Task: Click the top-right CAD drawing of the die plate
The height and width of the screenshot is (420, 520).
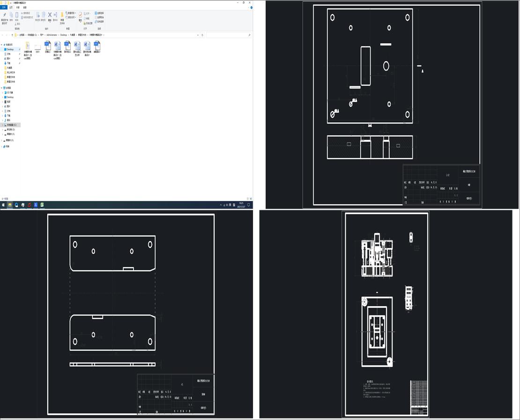Action: (x=392, y=105)
